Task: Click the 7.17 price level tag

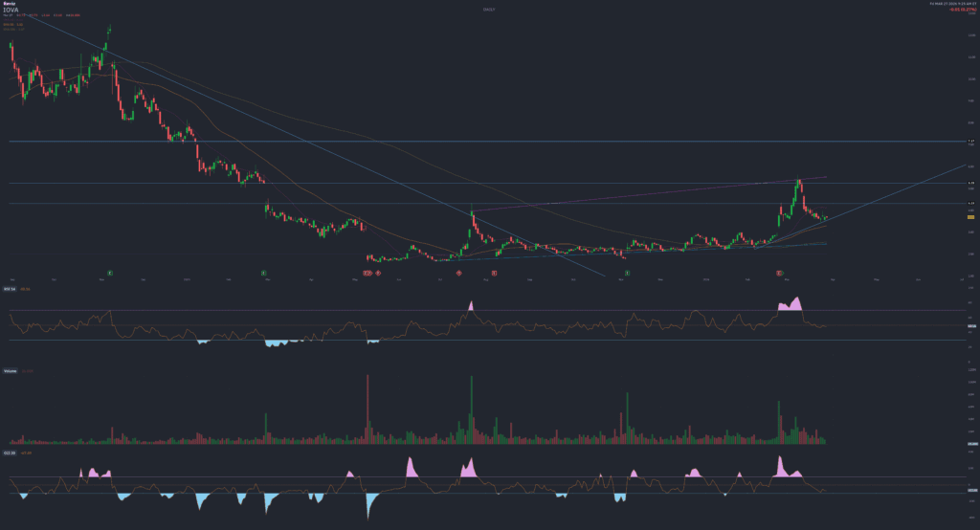Action: 971,142
